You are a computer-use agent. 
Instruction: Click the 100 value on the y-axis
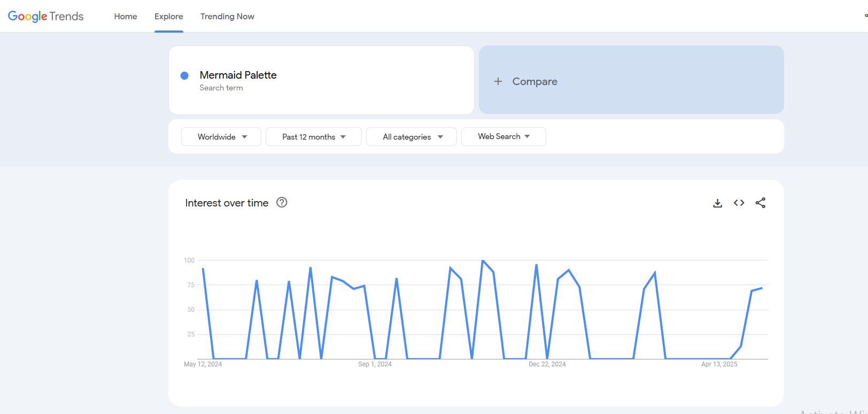189,260
